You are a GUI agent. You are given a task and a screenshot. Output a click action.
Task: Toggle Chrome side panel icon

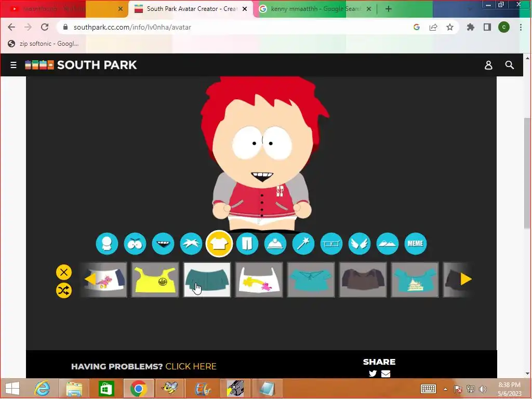pos(487,27)
